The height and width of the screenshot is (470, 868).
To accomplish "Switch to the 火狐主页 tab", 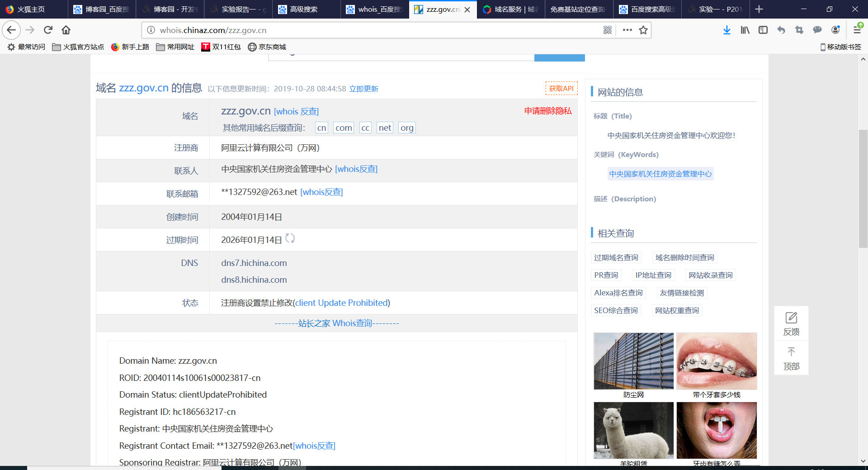I will click(x=34, y=9).
